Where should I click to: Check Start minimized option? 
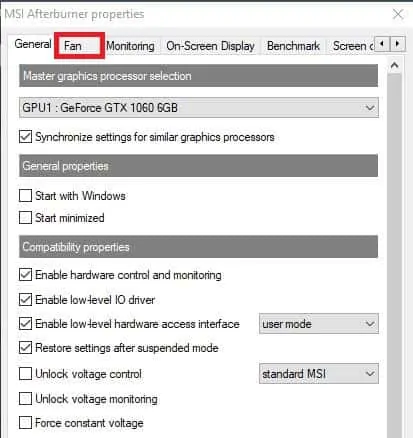click(x=26, y=218)
